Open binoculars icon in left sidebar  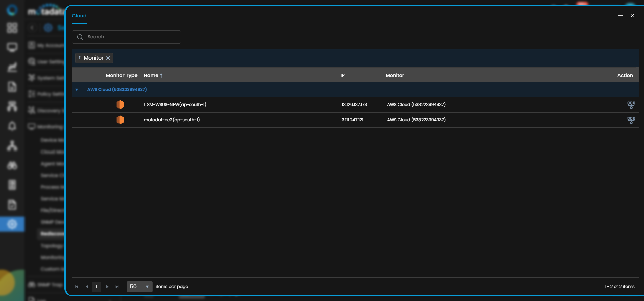click(x=12, y=165)
